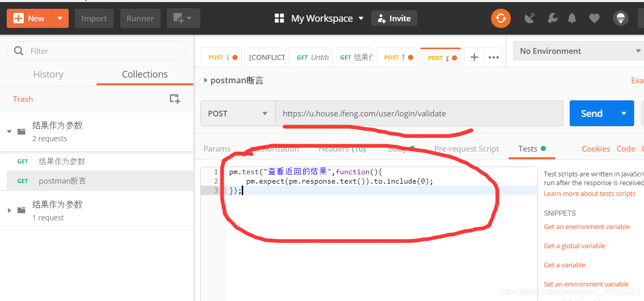Expand the postman断言 request description
The width and height of the screenshot is (644, 301).
click(206, 80)
